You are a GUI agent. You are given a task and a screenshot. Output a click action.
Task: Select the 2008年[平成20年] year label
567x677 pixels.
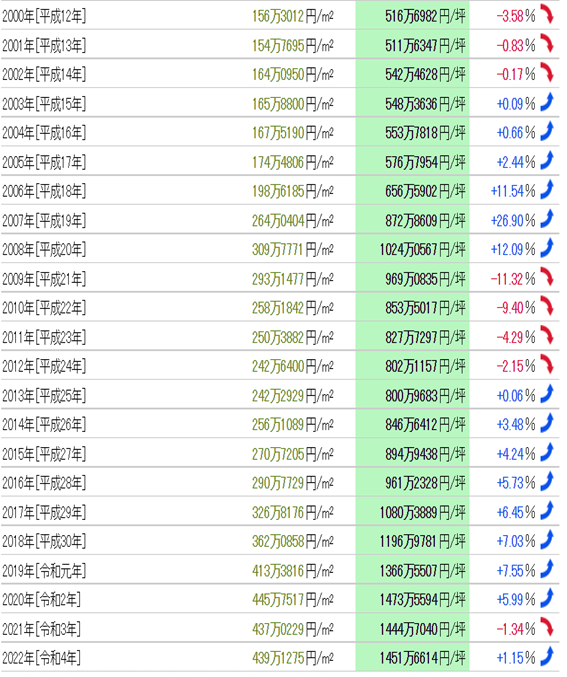(x=44, y=250)
